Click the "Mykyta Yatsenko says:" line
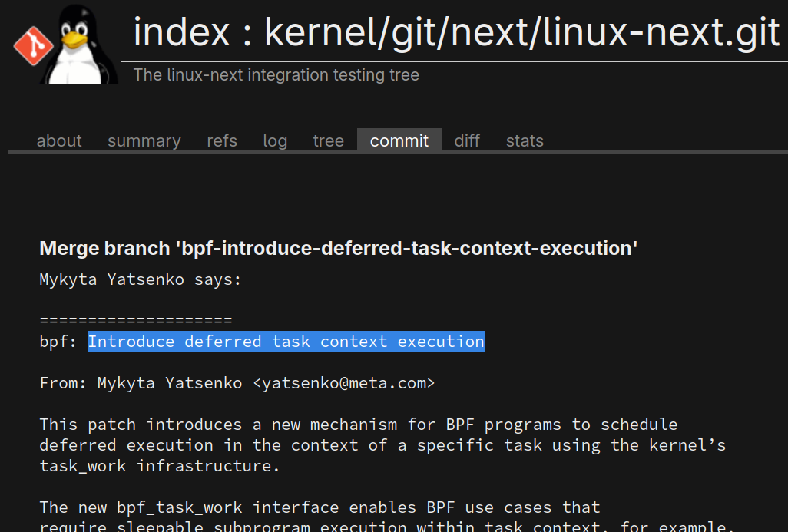Viewport: 788px width, 532px height. [141, 279]
